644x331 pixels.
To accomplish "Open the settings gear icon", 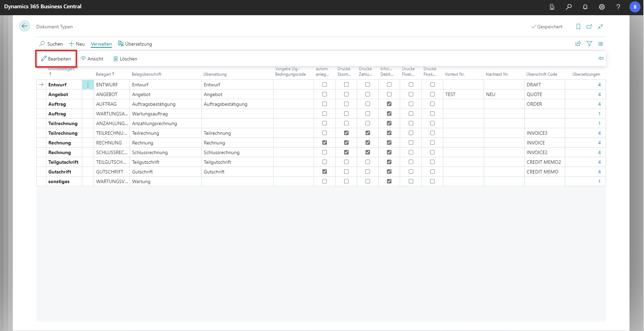I will click(602, 7).
